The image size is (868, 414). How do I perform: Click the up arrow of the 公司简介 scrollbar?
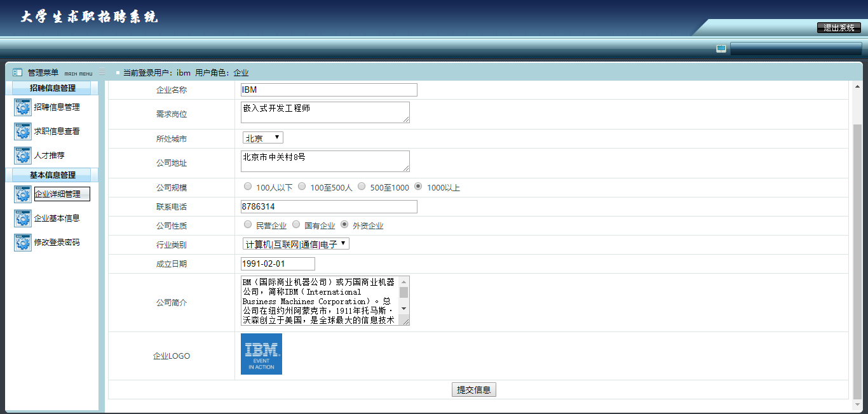[x=403, y=281]
